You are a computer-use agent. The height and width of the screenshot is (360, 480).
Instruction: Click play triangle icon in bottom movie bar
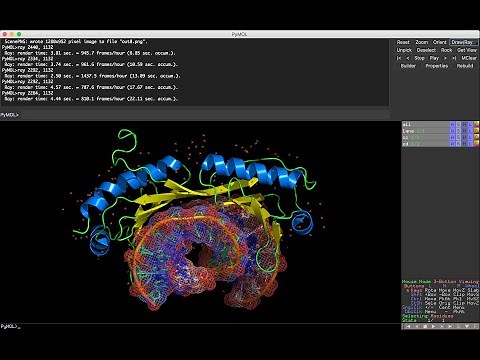click(x=433, y=326)
